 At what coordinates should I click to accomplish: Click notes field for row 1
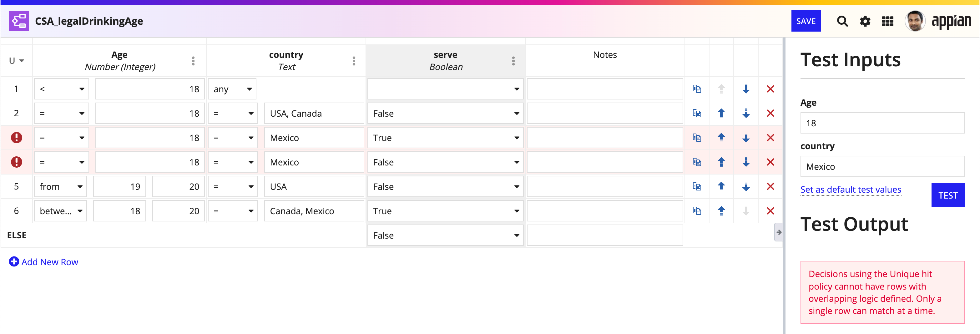click(604, 89)
